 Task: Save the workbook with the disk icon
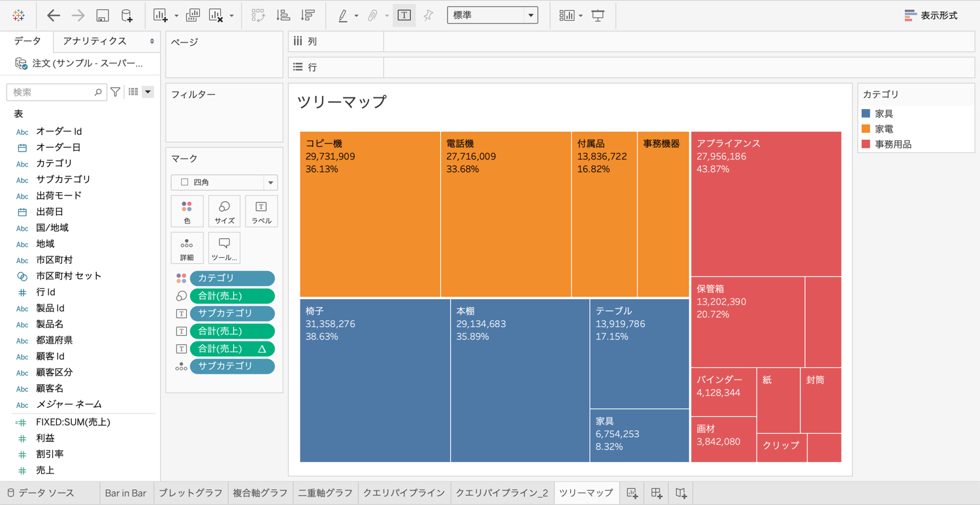[103, 15]
